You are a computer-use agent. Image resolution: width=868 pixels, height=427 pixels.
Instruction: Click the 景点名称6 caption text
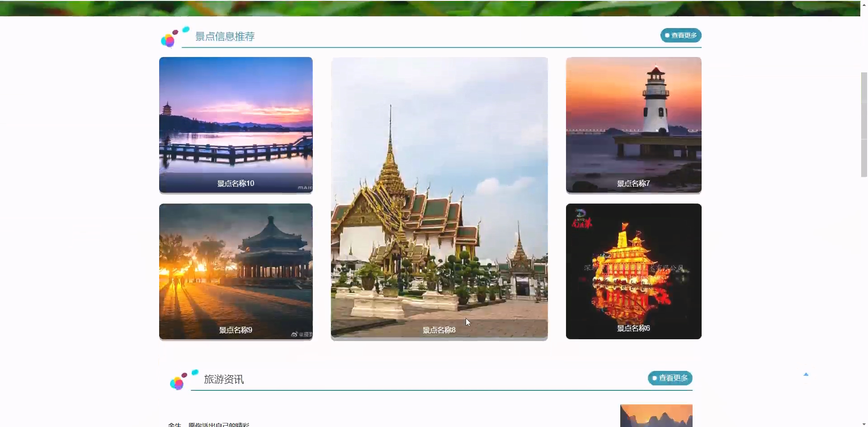[x=633, y=328]
